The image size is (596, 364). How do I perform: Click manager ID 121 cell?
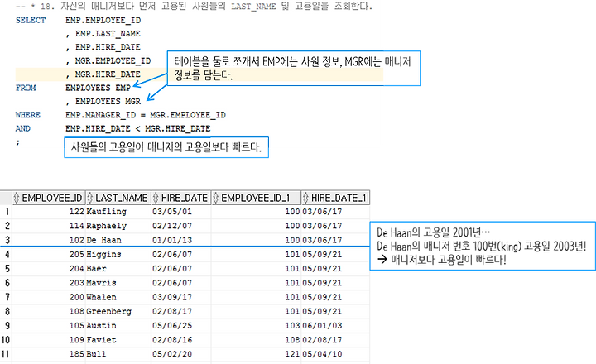(256, 354)
